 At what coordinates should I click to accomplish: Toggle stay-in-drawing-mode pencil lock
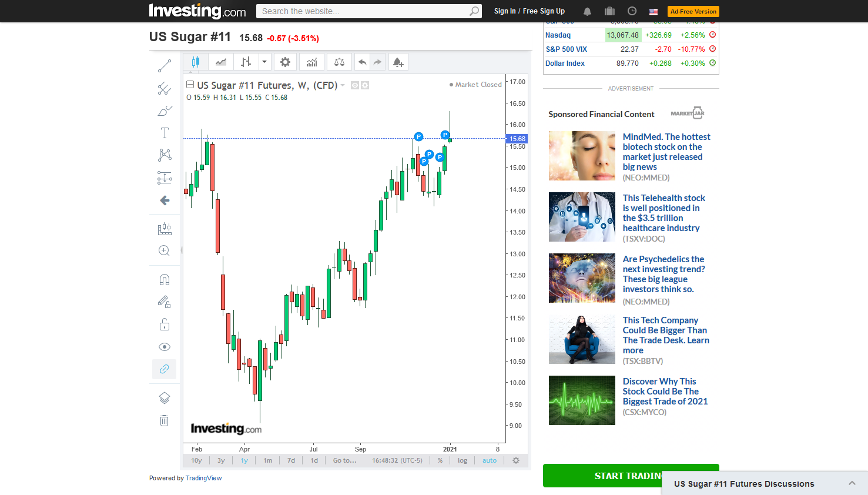pos(165,302)
